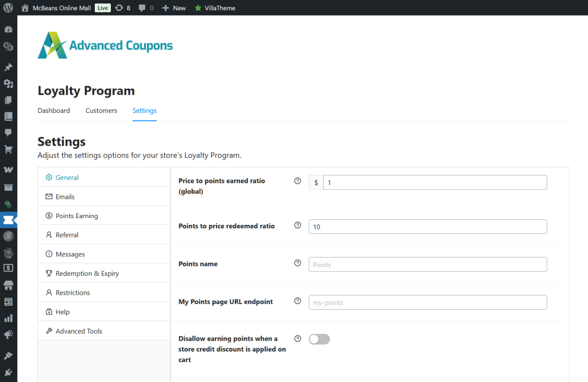Click the updates refresh icon showing 8

click(119, 7)
